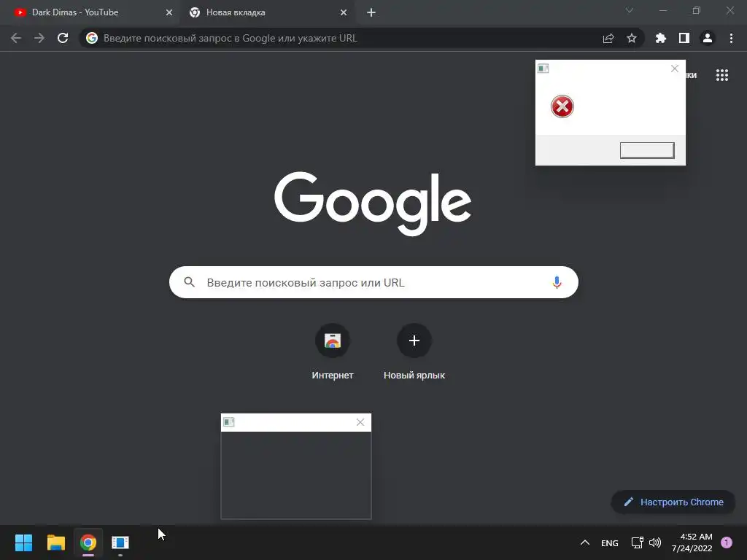Screen dimensions: 747x560
Task: Open the Chrome profile menu
Action: [x=708, y=38]
